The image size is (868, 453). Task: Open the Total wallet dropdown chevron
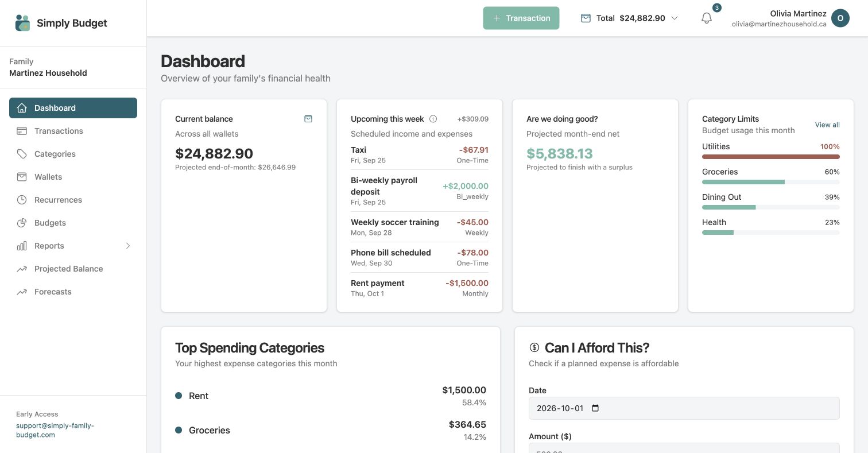675,18
